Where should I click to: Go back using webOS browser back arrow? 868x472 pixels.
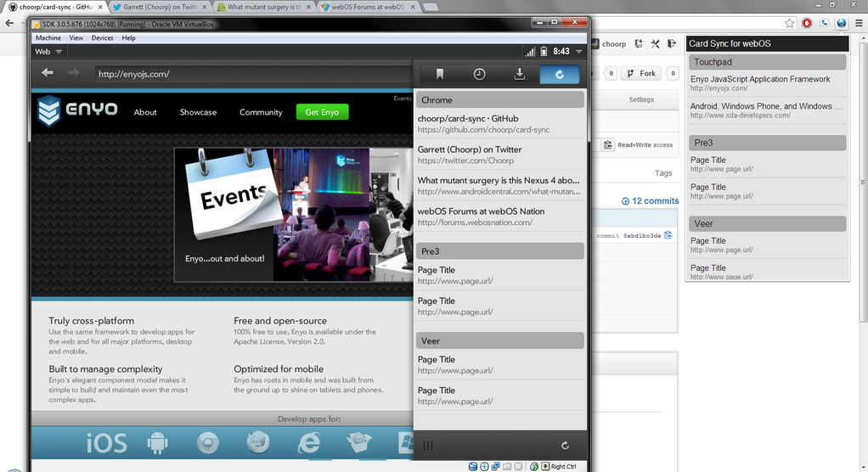(48, 73)
